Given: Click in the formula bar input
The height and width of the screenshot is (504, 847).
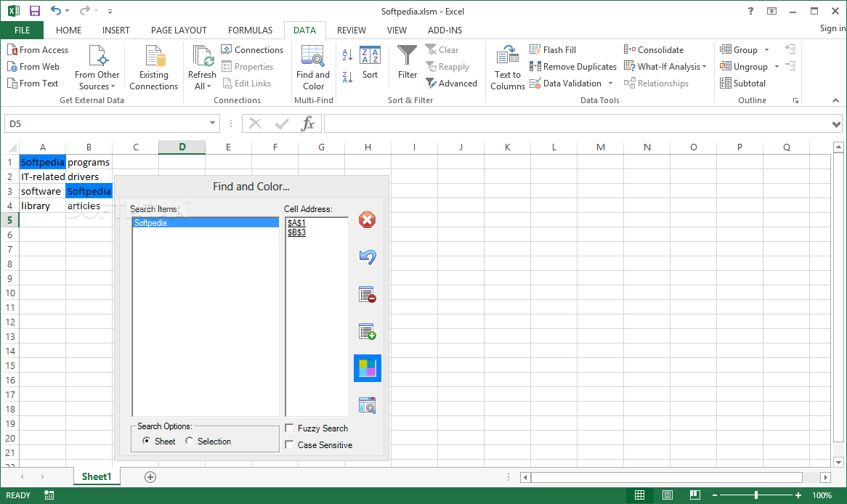Looking at the screenshot, I should click(577, 123).
